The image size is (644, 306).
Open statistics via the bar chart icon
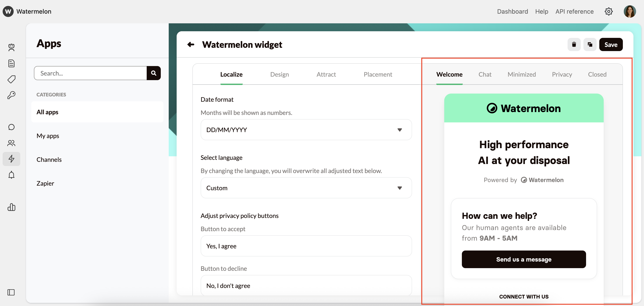pyautogui.click(x=11, y=207)
